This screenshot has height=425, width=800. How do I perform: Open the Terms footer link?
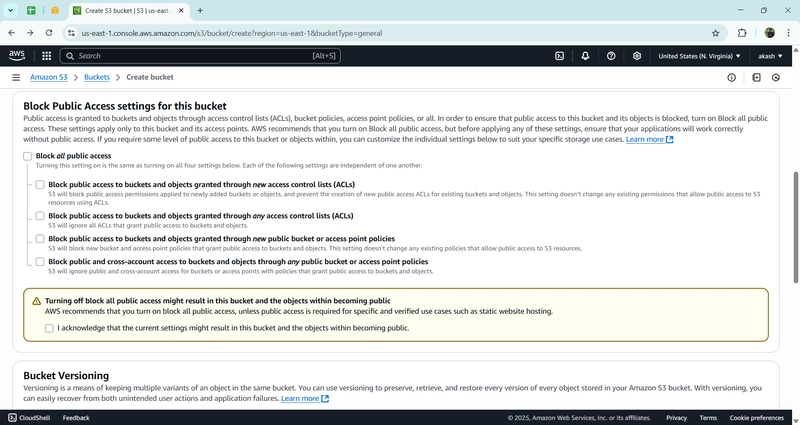[708, 418]
